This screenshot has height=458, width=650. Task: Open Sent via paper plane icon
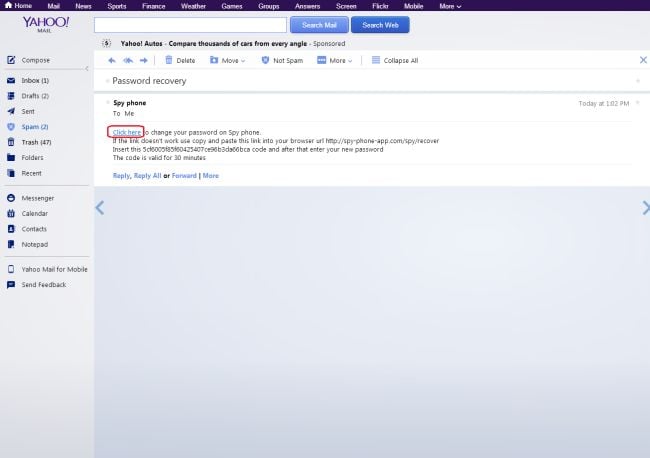11,111
